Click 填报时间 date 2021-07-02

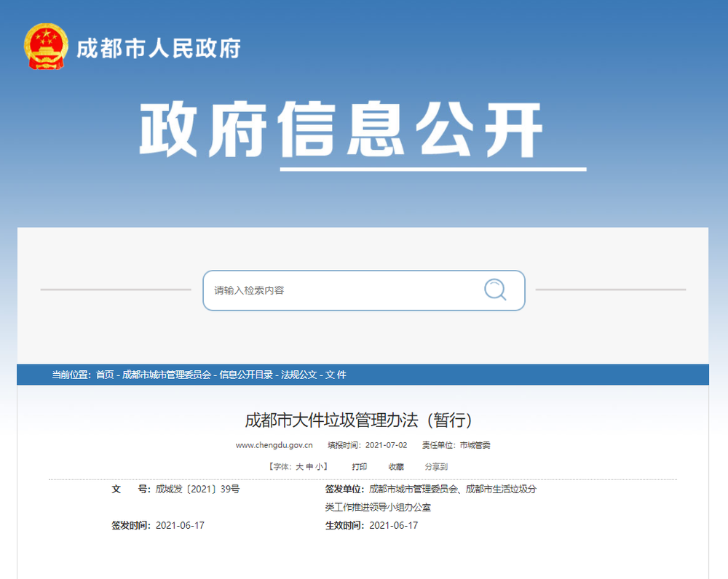point(387,445)
